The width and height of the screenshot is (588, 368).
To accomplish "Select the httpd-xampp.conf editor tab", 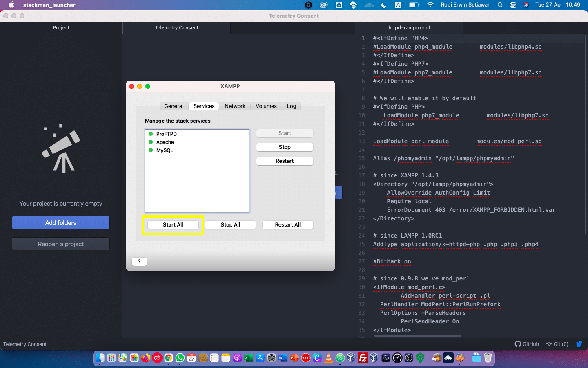I will click(x=409, y=28).
